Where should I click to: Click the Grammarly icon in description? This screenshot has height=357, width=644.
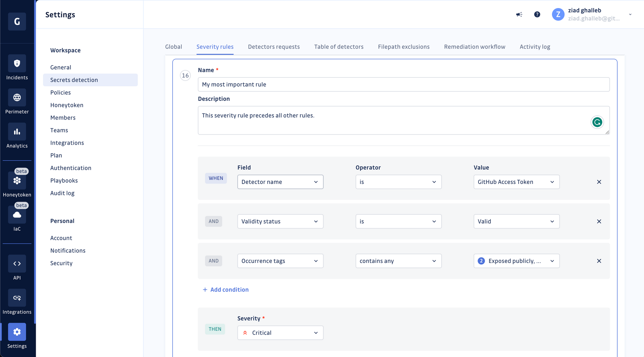tap(597, 122)
